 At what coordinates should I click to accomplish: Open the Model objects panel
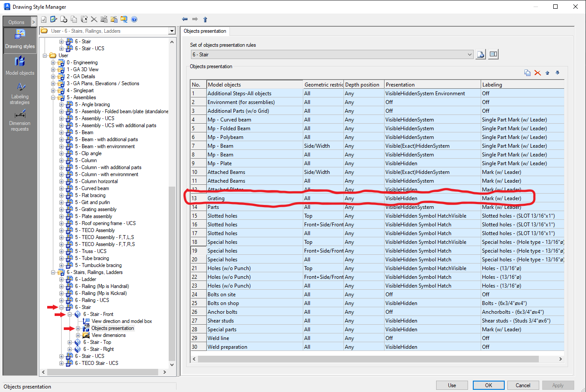(20, 66)
